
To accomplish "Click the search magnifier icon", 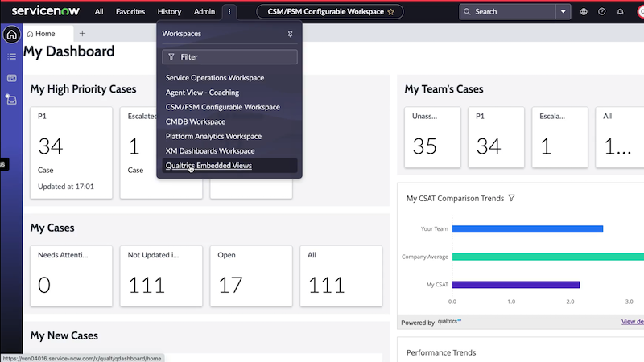I will (467, 12).
